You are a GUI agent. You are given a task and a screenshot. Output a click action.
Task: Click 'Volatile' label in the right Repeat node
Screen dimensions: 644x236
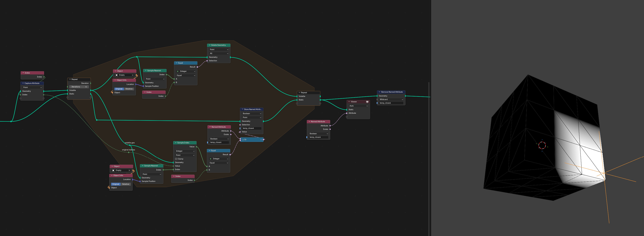pyautogui.click(x=302, y=96)
